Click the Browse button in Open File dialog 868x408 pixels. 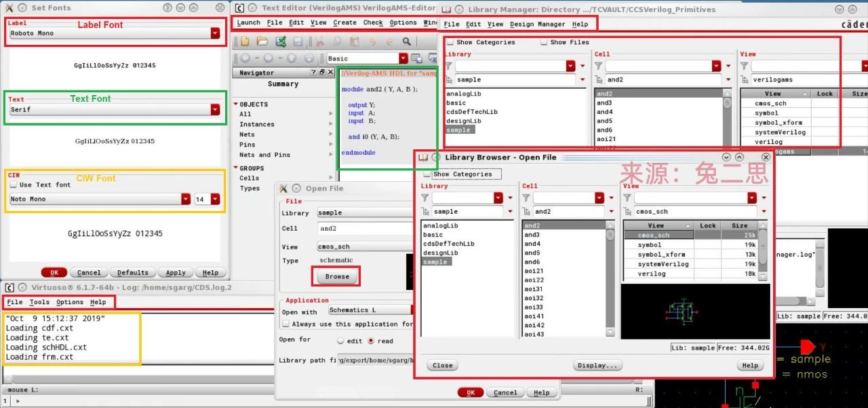point(336,276)
